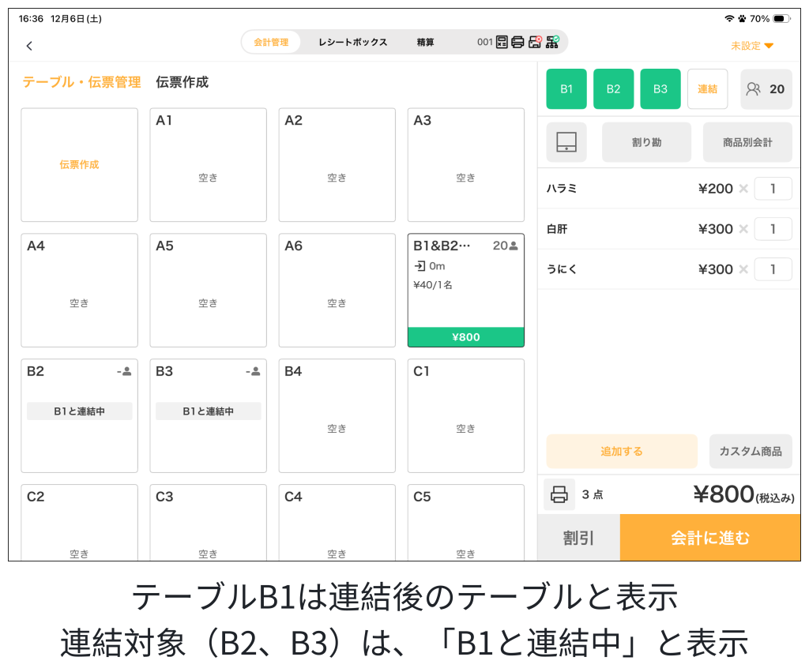Toggle the green B3 table chip
This screenshot has height=672, width=809.
[x=660, y=89]
